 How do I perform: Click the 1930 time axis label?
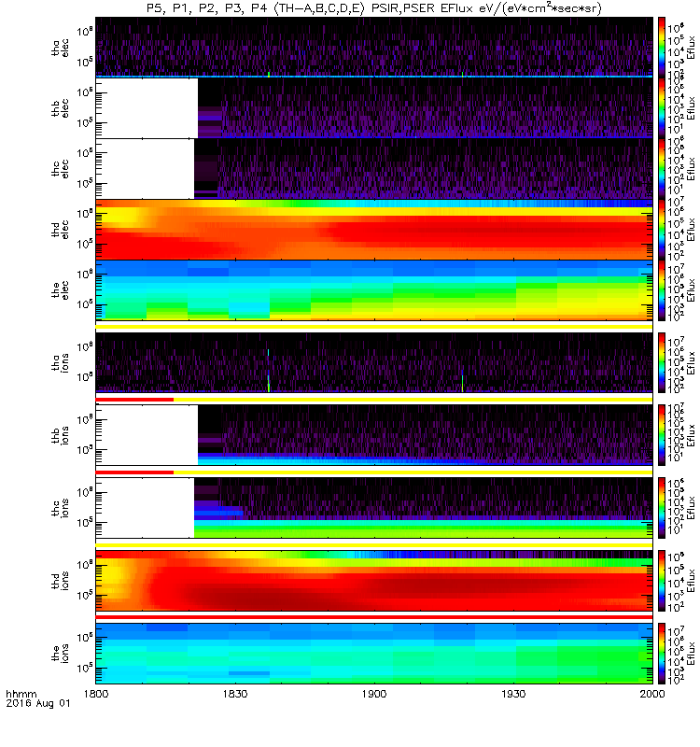[513, 694]
